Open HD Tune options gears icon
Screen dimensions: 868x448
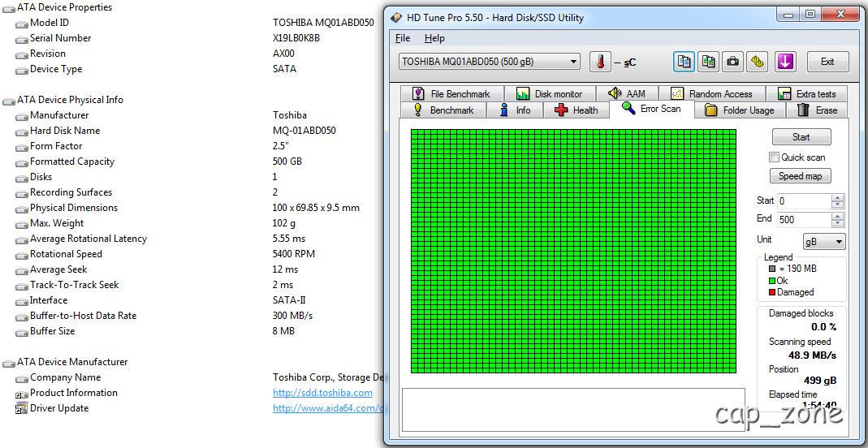coord(758,62)
